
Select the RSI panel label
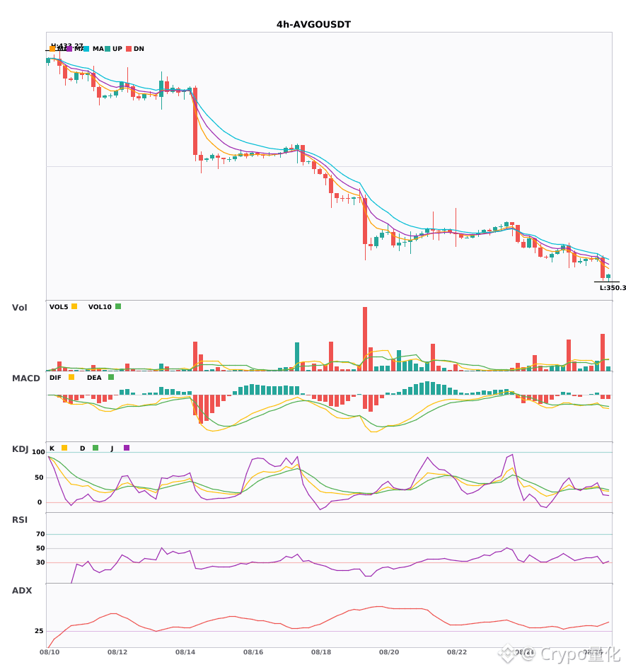coord(20,520)
